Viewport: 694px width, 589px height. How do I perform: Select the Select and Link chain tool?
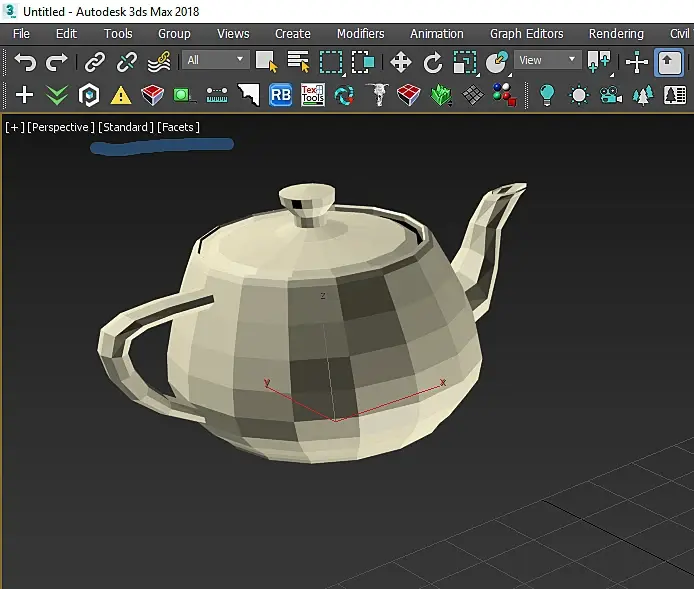tap(95, 62)
